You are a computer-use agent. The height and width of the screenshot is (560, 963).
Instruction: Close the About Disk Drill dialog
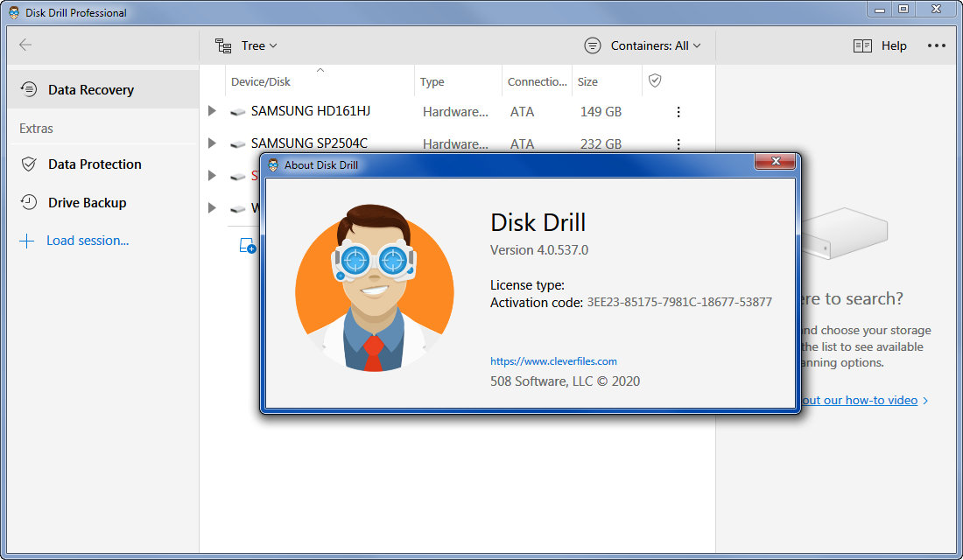coord(775,161)
